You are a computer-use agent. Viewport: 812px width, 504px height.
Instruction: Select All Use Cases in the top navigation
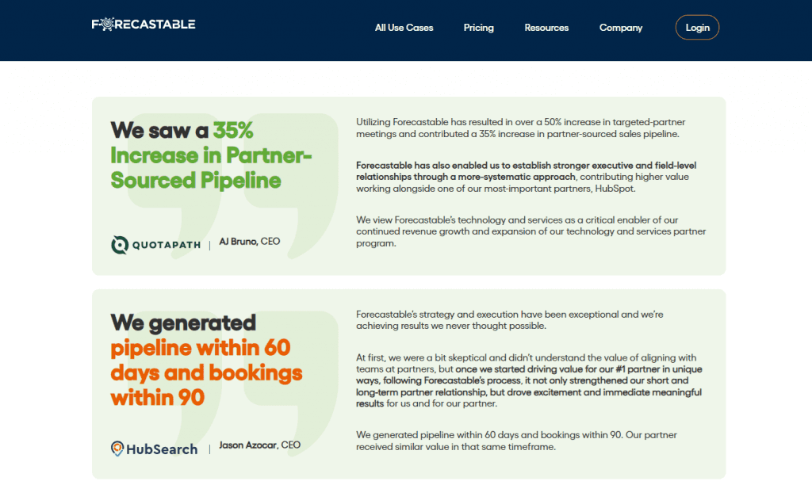[x=404, y=27]
